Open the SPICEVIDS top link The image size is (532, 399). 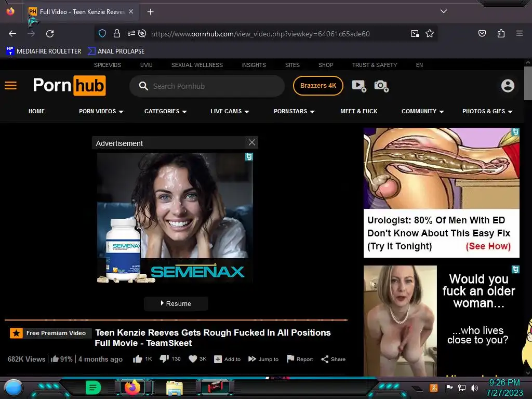pyautogui.click(x=108, y=65)
